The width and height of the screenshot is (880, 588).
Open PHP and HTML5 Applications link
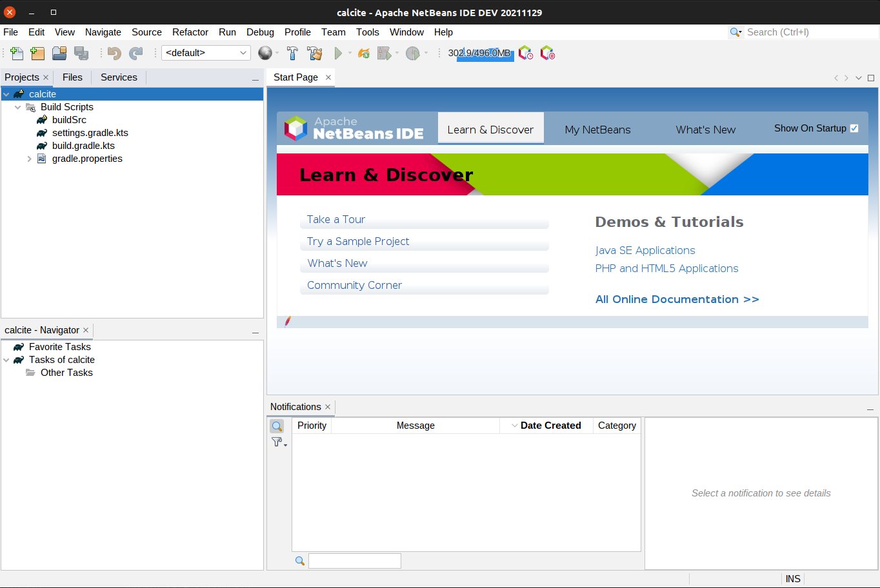click(666, 268)
